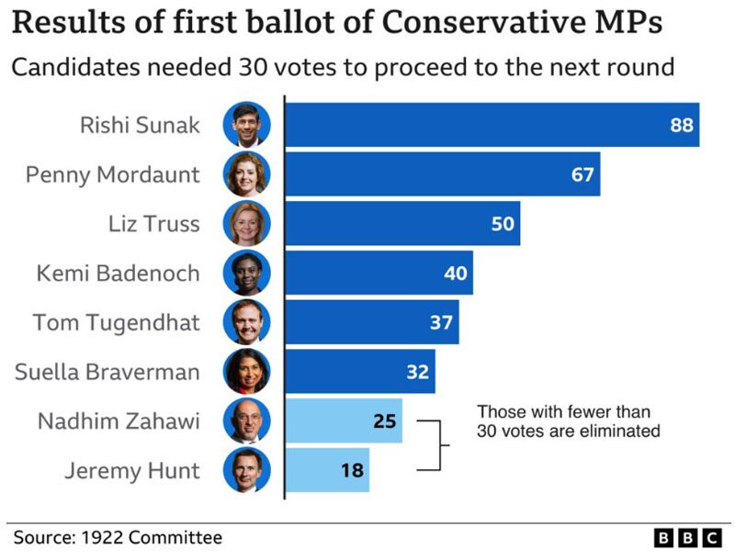Screen dimensions: 735x560
Task: Click the Source: 1922 Committee text
Action: [119, 538]
